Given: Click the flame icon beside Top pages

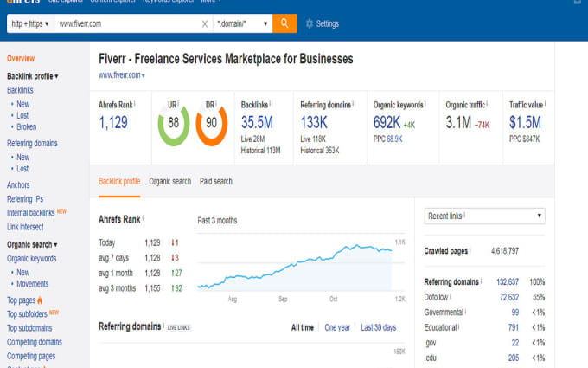Looking at the screenshot, I should (40, 300).
